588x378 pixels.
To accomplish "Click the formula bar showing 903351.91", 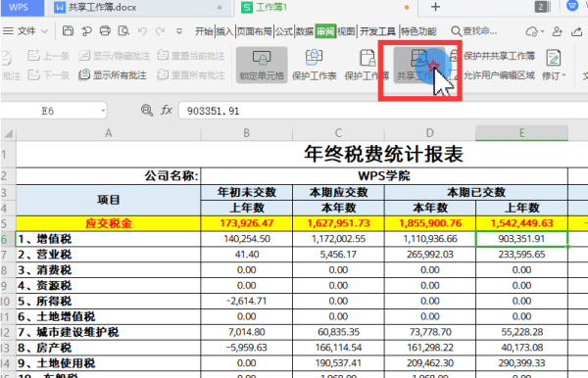I will click(x=383, y=111).
